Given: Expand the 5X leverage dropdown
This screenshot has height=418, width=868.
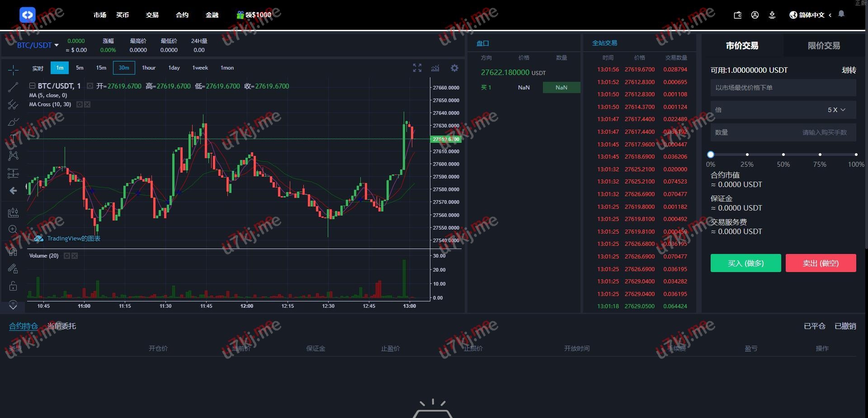Looking at the screenshot, I should [x=836, y=110].
